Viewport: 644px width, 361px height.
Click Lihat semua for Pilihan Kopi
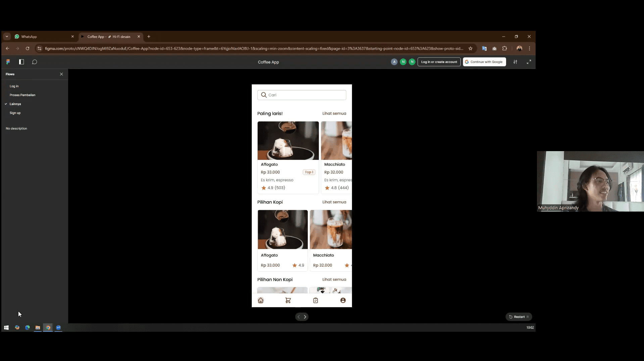coord(334,202)
